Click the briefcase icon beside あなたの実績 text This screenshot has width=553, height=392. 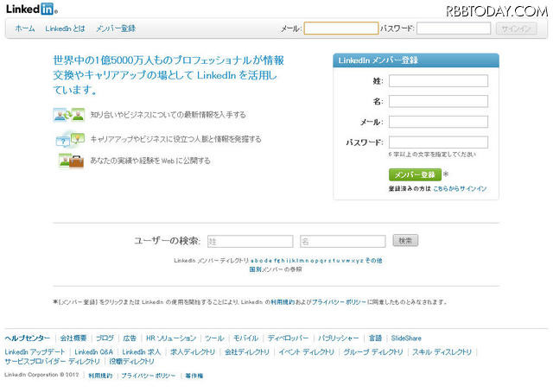(x=72, y=161)
